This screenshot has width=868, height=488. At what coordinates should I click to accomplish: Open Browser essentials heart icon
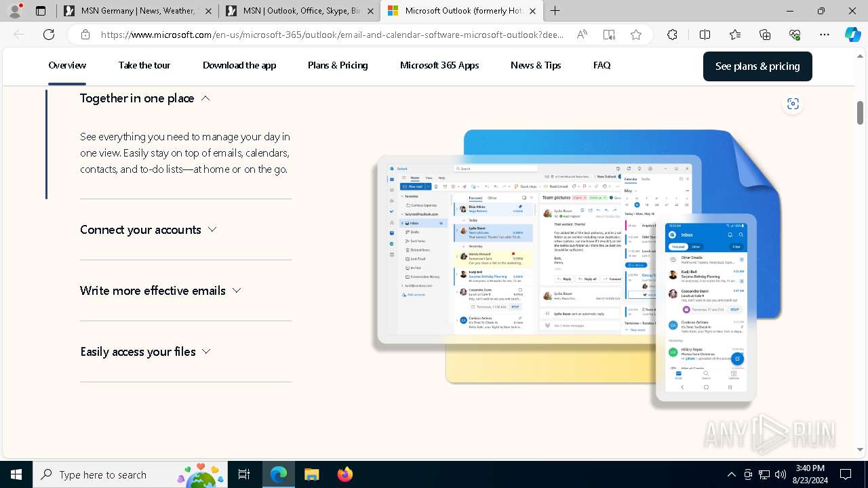pos(795,35)
